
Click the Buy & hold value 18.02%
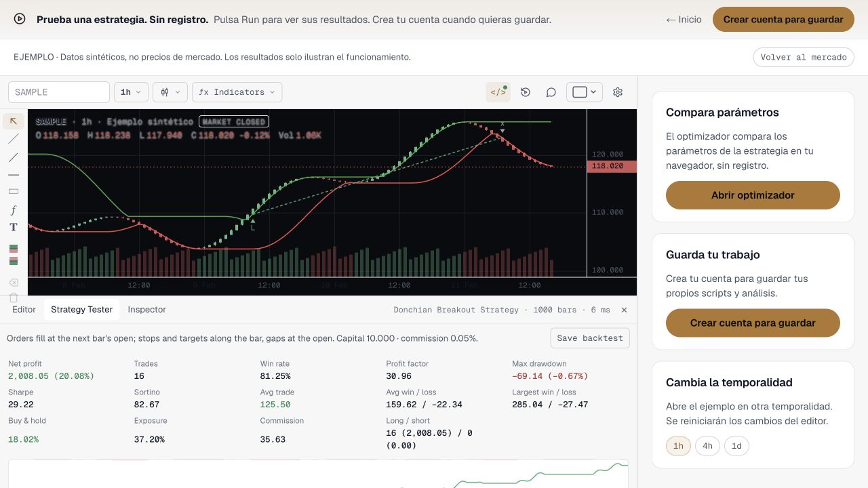point(23,439)
